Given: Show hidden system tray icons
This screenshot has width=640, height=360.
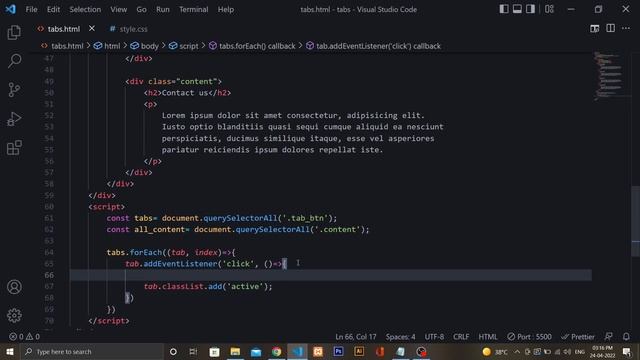Looking at the screenshot, I should 517,351.
